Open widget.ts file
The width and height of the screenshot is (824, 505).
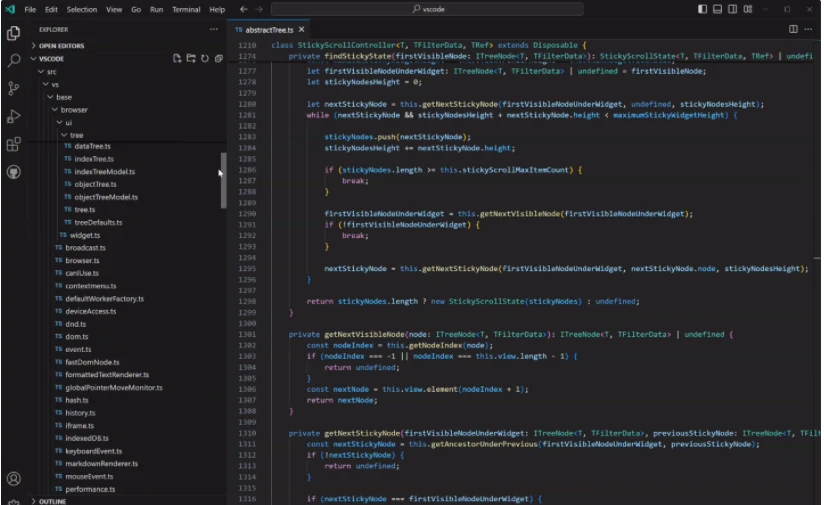pyautogui.click(x=85, y=235)
